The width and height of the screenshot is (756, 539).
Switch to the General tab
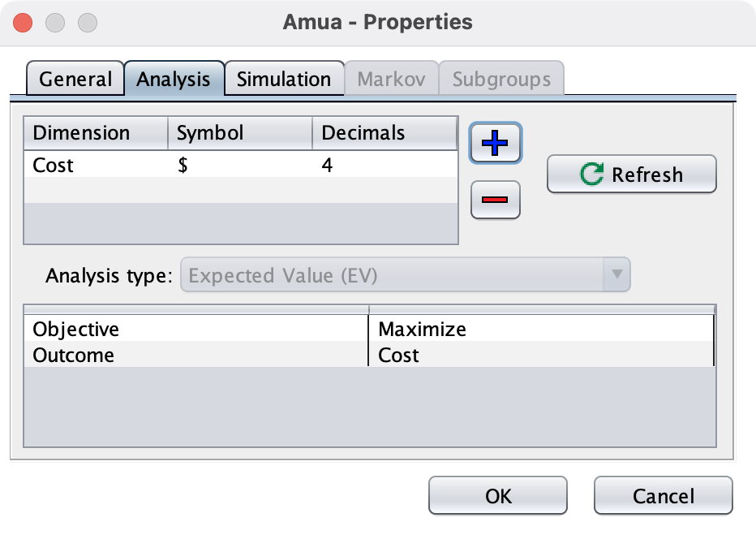click(x=75, y=80)
